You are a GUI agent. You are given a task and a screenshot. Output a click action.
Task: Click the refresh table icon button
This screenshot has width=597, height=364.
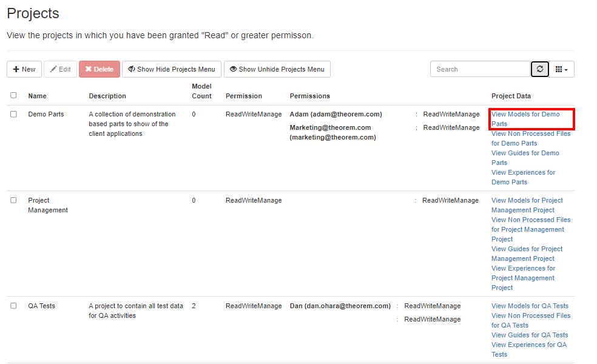pyautogui.click(x=540, y=69)
